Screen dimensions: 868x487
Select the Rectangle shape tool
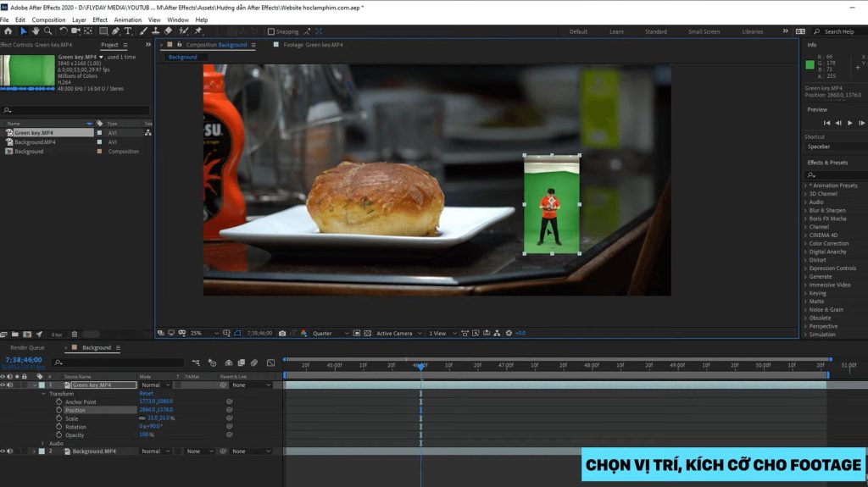(x=103, y=31)
